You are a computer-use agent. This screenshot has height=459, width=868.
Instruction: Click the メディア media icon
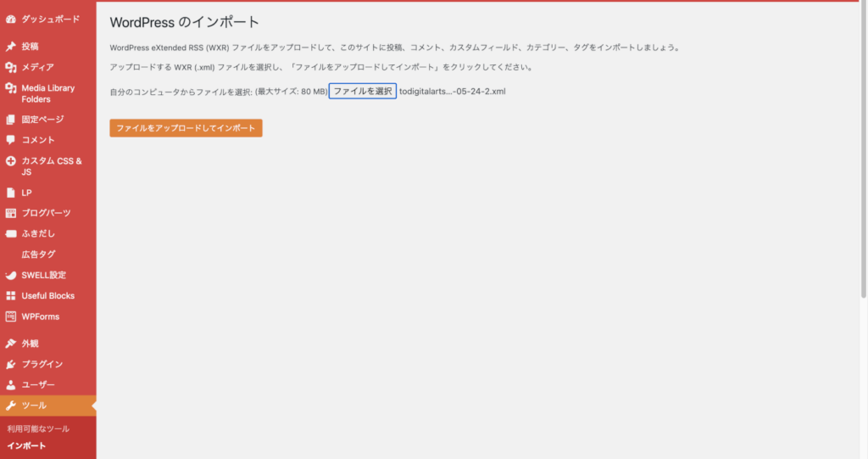pyautogui.click(x=10, y=67)
